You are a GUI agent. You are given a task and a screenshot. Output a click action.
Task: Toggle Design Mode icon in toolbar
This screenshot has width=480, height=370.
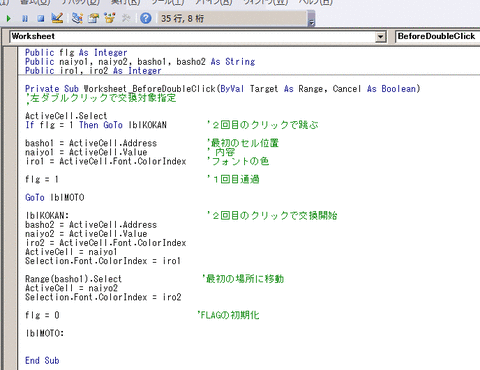pos(57,18)
